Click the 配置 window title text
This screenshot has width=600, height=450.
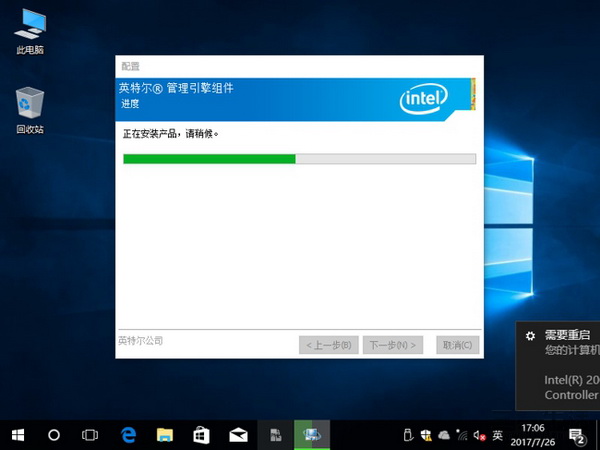(130, 67)
